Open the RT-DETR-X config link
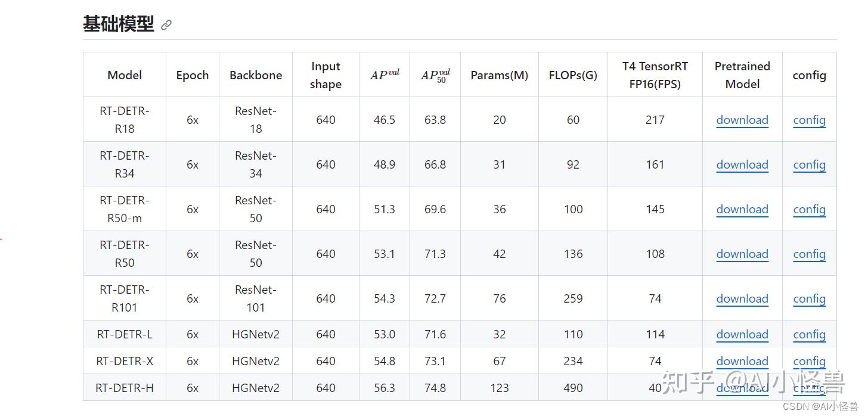This screenshot has width=868, height=417. 809,361
